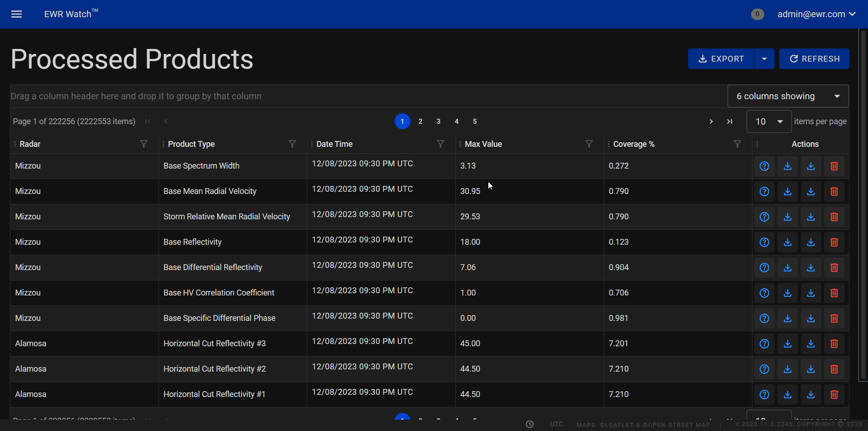Viewport: 868px width, 431px height.
Task: Open filter for the Coverage % column
Action: pyautogui.click(x=737, y=144)
